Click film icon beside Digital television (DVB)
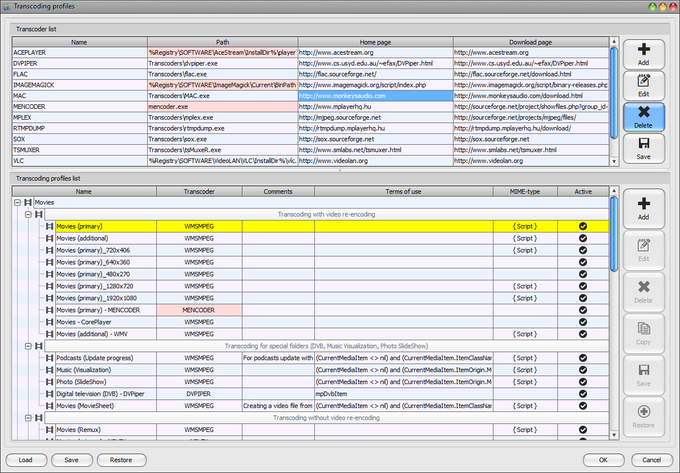Image resolution: width=680 pixels, height=473 pixels. tap(49, 394)
